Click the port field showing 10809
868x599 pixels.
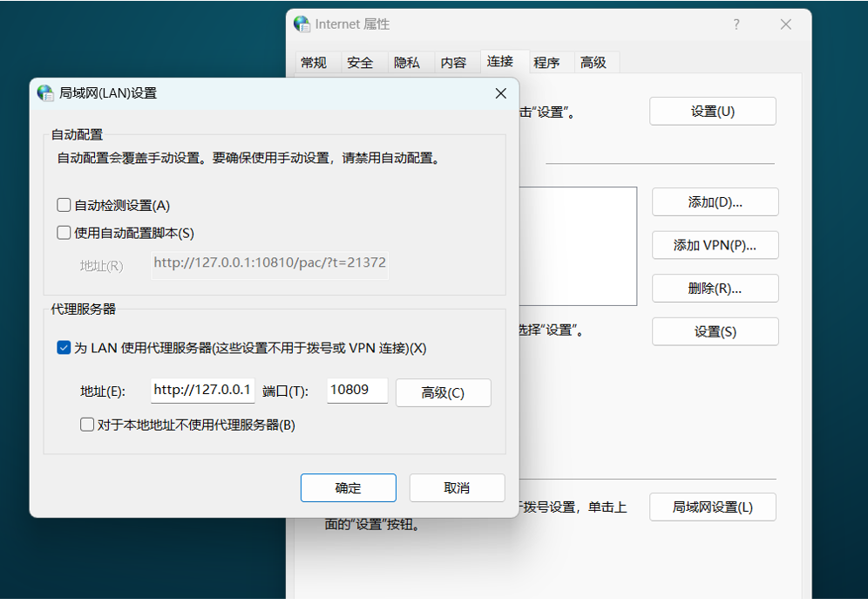pos(357,390)
